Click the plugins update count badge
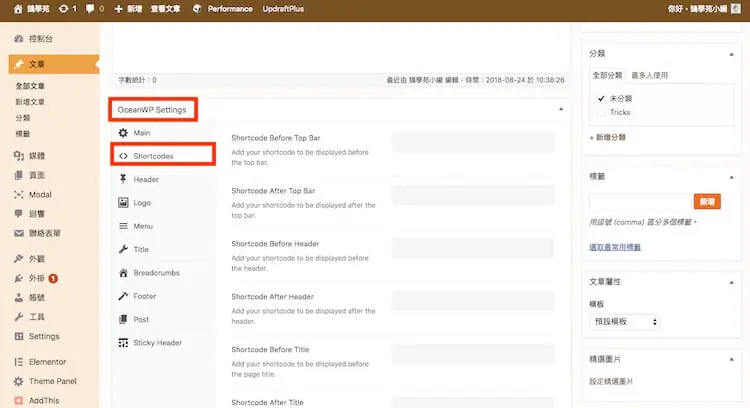This screenshot has width=750, height=408. click(x=53, y=278)
